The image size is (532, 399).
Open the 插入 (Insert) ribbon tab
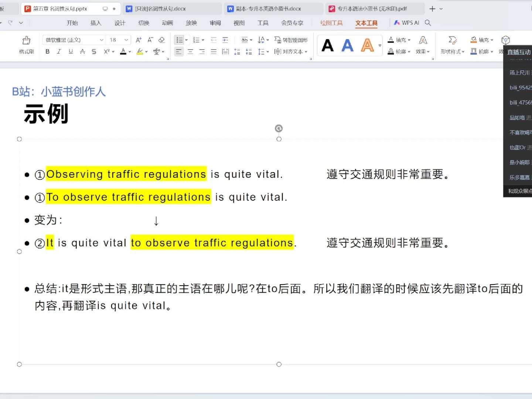96,23
